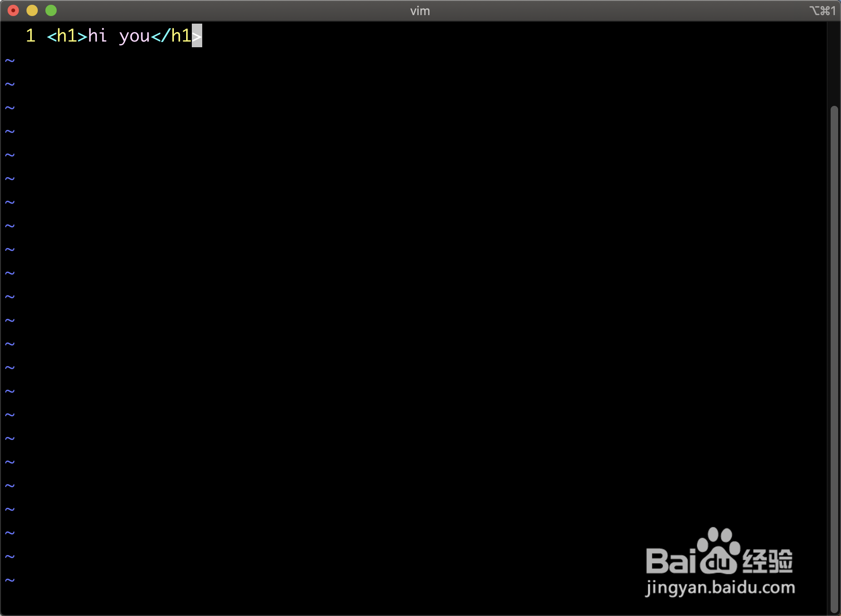Minimize the vim terminal window
The height and width of the screenshot is (616, 841).
click(32, 10)
